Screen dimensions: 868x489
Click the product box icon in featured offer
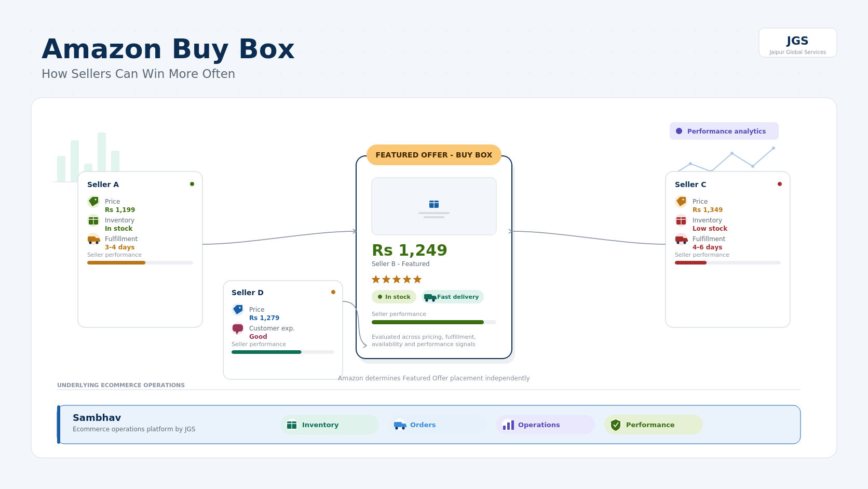tap(434, 204)
